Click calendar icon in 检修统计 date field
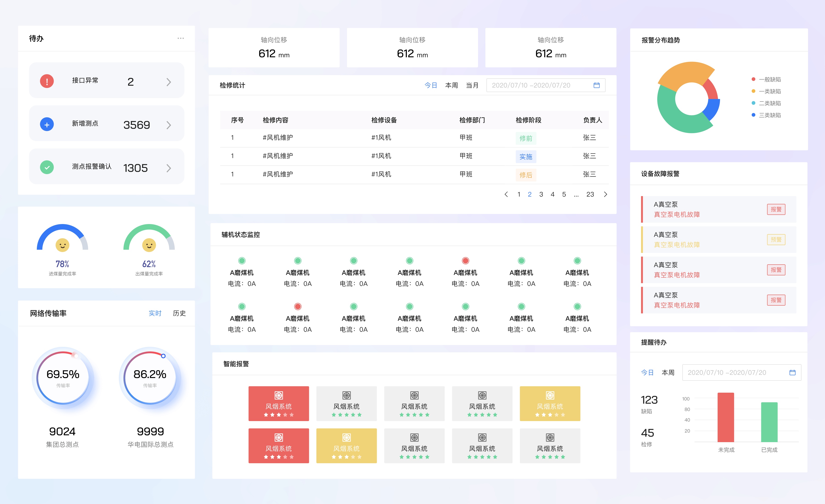 [596, 85]
